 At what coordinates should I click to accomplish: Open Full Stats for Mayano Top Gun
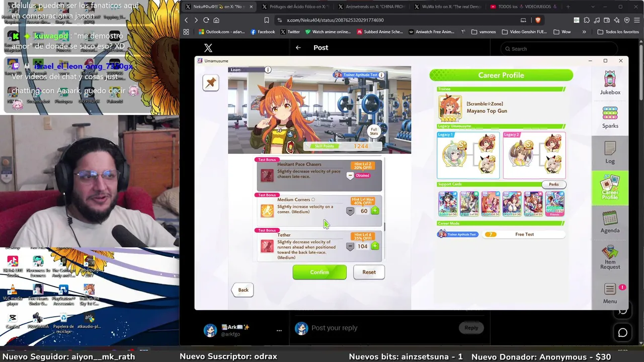coord(374,131)
